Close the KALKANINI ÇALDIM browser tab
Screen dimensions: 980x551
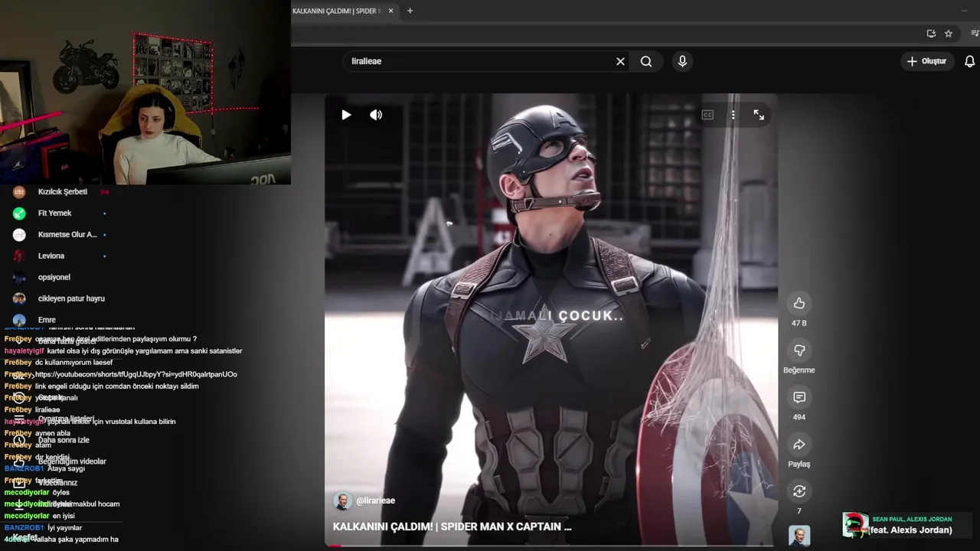tap(391, 11)
